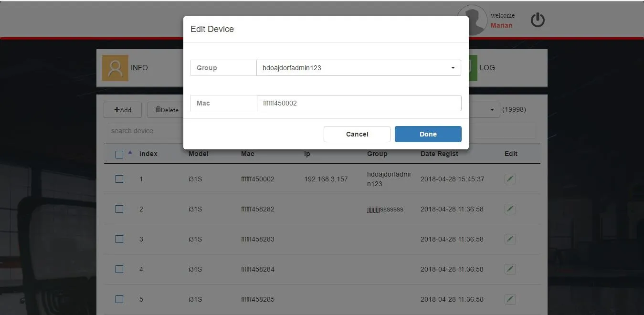Click Marian's profile avatar picture
This screenshot has height=315, width=644.
tap(472, 20)
